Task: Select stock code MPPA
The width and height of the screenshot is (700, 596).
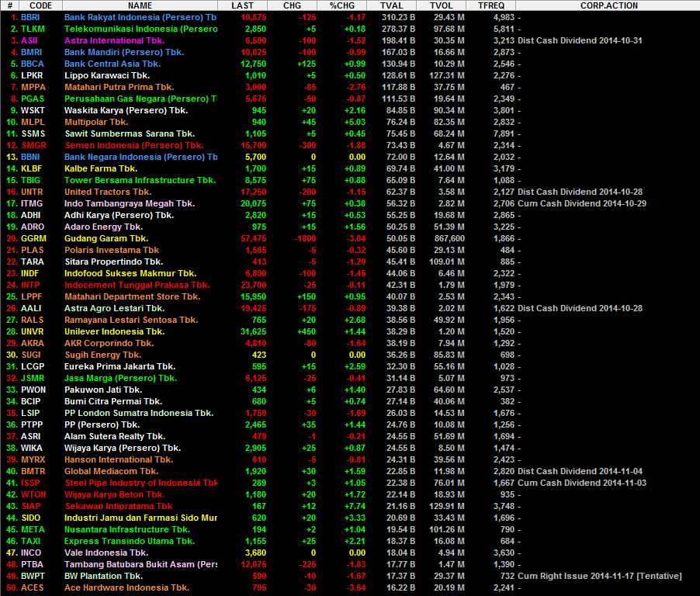Action: tap(33, 87)
